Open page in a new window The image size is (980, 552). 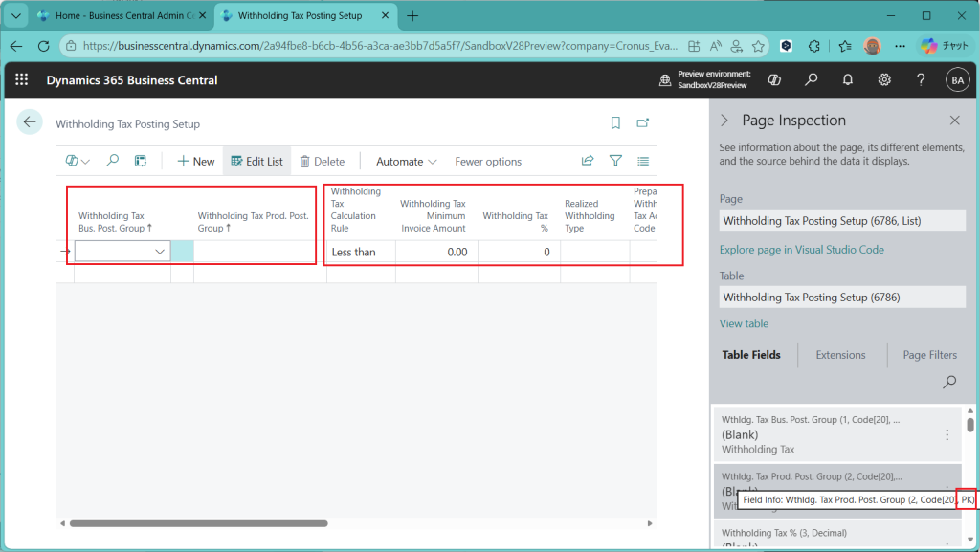(643, 123)
